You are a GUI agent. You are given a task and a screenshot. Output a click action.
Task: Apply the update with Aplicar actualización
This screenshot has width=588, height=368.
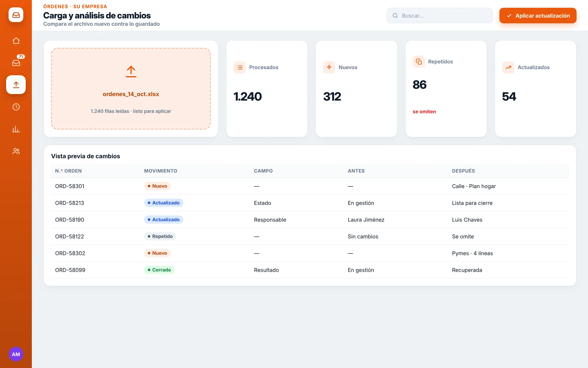point(538,16)
